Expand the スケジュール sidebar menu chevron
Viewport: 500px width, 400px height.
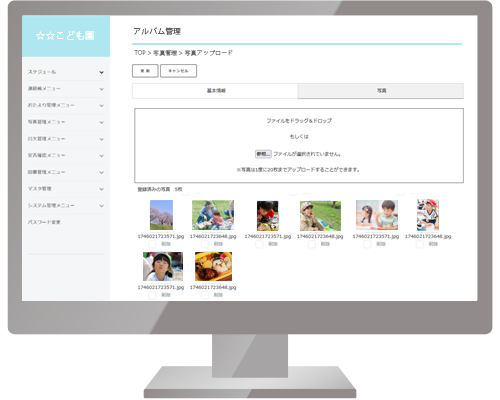pos(101,72)
